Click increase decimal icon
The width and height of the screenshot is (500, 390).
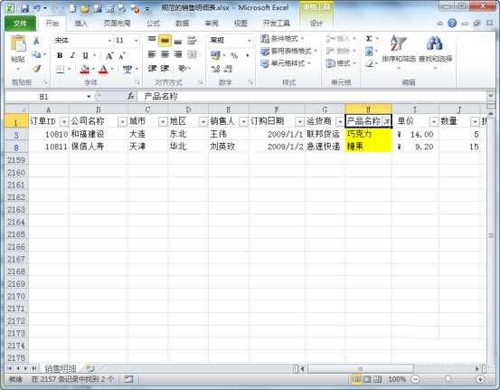(215, 69)
